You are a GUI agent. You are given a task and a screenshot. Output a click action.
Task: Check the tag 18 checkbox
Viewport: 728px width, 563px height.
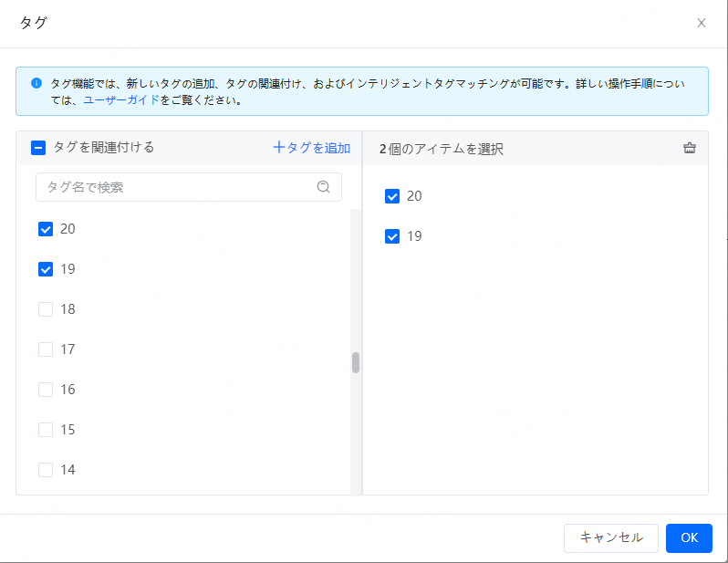click(x=46, y=309)
